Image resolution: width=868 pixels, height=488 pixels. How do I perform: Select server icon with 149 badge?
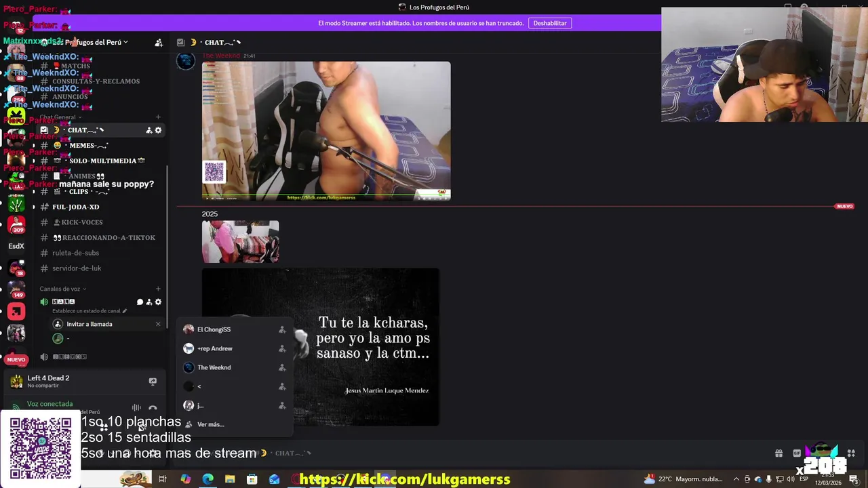click(16, 289)
